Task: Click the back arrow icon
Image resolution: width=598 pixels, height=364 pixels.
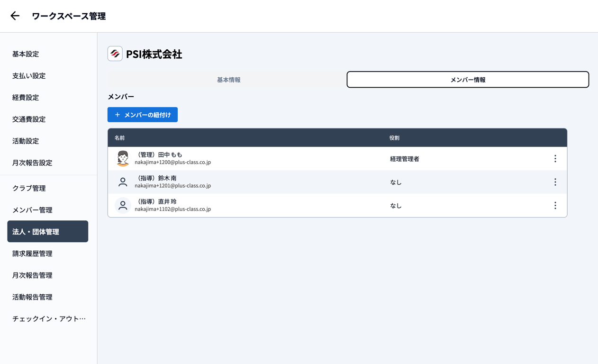Action: click(x=15, y=16)
